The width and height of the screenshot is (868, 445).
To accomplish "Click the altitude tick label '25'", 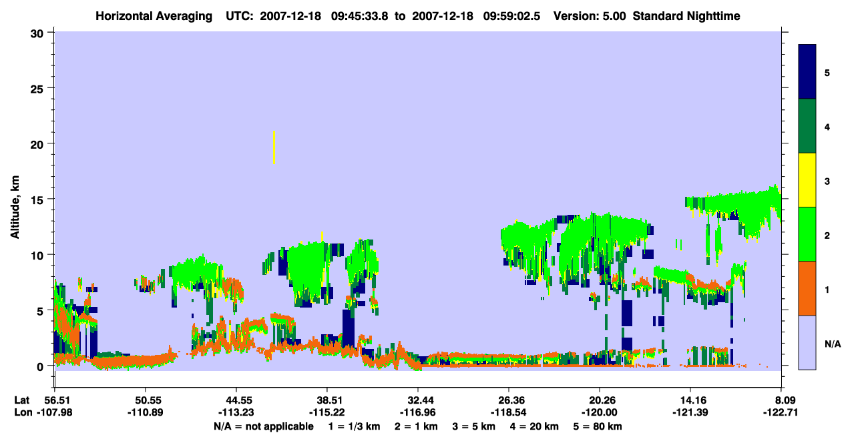I will [x=39, y=88].
